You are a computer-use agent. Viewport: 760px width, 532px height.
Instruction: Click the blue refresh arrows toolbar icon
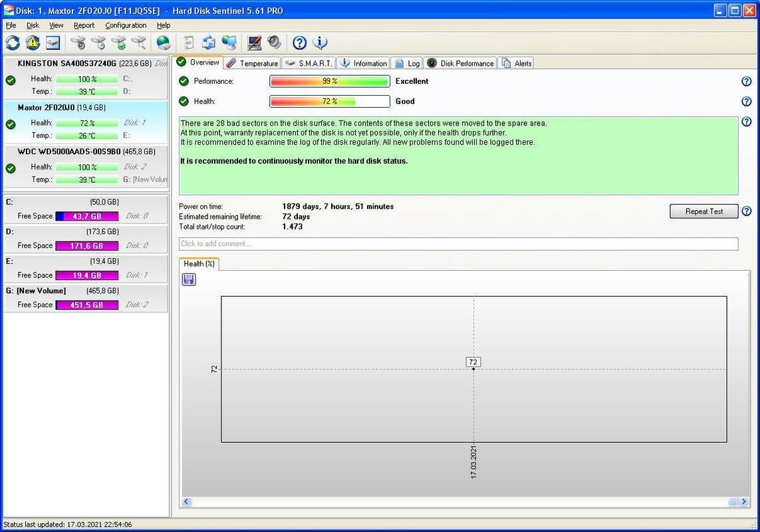pos(13,43)
